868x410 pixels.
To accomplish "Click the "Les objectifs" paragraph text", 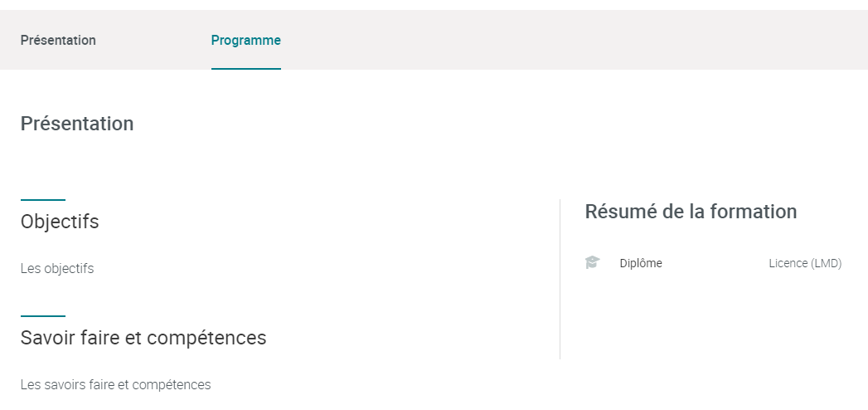I will (57, 269).
